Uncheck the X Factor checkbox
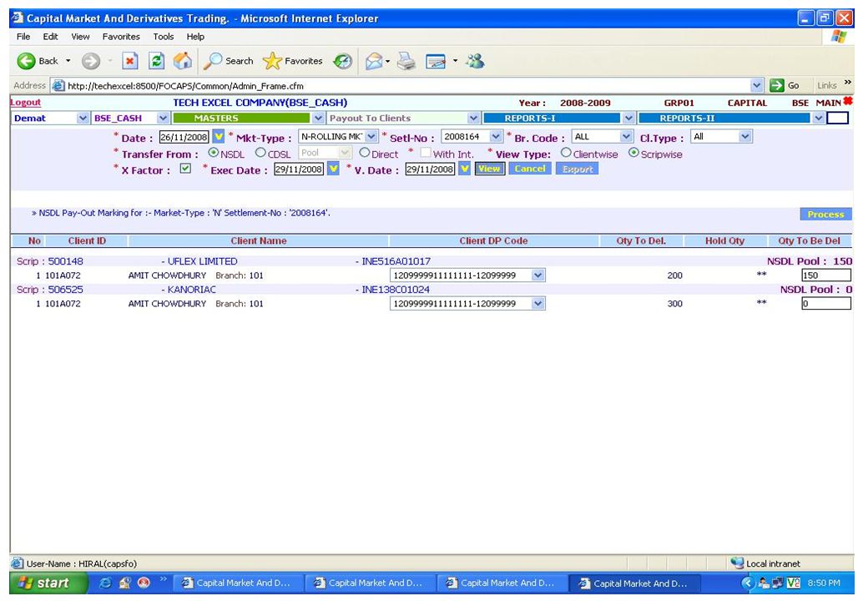The height and width of the screenshot is (601, 868). tap(185, 169)
